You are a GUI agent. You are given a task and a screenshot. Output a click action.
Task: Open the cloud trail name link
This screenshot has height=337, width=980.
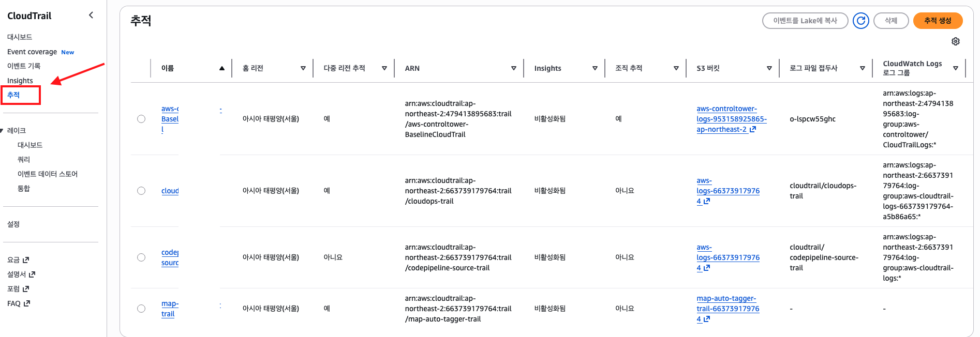click(x=170, y=191)
